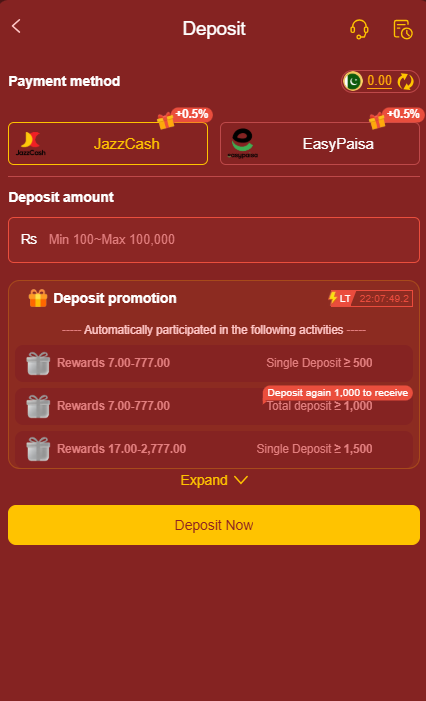Image resolution: width=426 pixels, height=701 pixels.
Task: Open customer support headset icon
Action: click(x=359, y=29)
